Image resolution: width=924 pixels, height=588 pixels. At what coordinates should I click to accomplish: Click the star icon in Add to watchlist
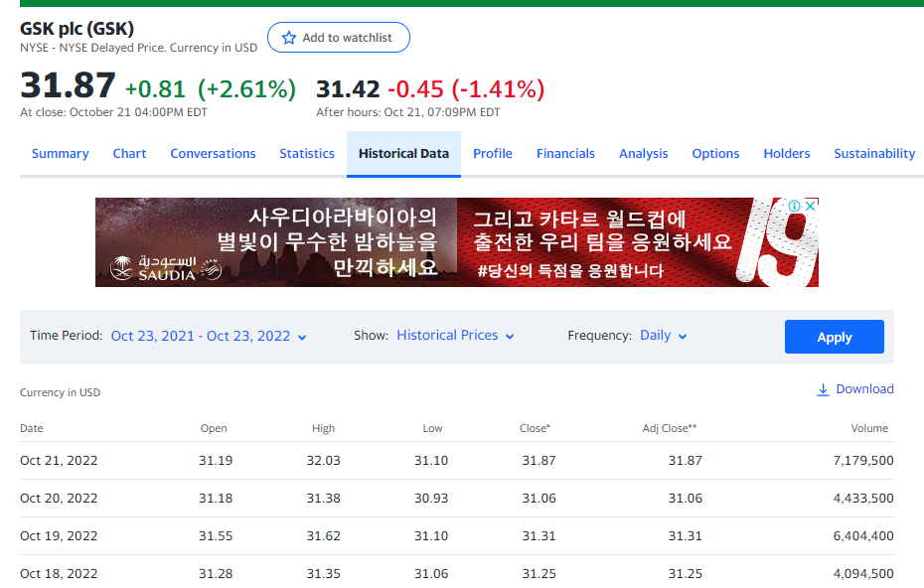(x=289, y=38)
